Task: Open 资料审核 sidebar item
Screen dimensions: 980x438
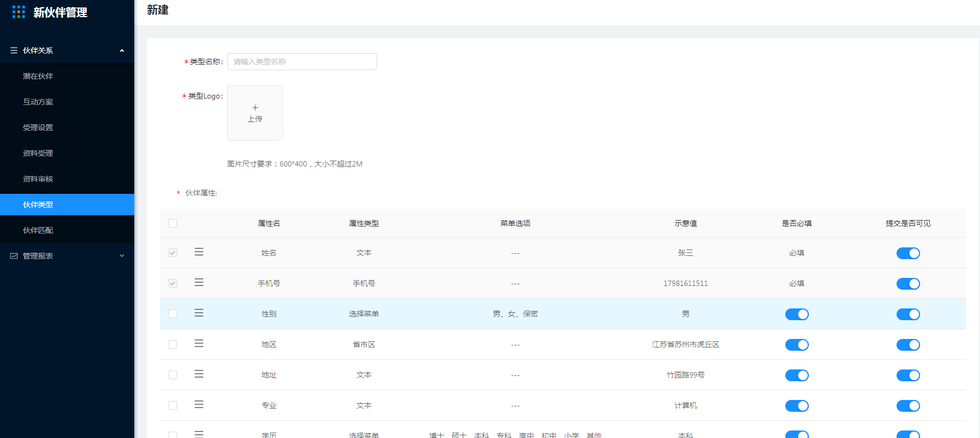Action: (67, 179)
